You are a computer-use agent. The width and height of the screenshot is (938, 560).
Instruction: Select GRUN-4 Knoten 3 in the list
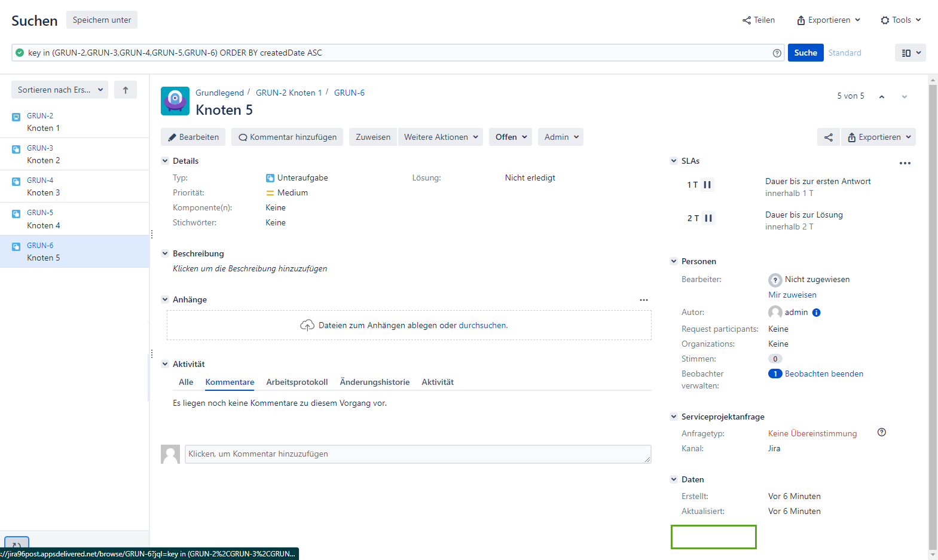[x=43, y=186]
